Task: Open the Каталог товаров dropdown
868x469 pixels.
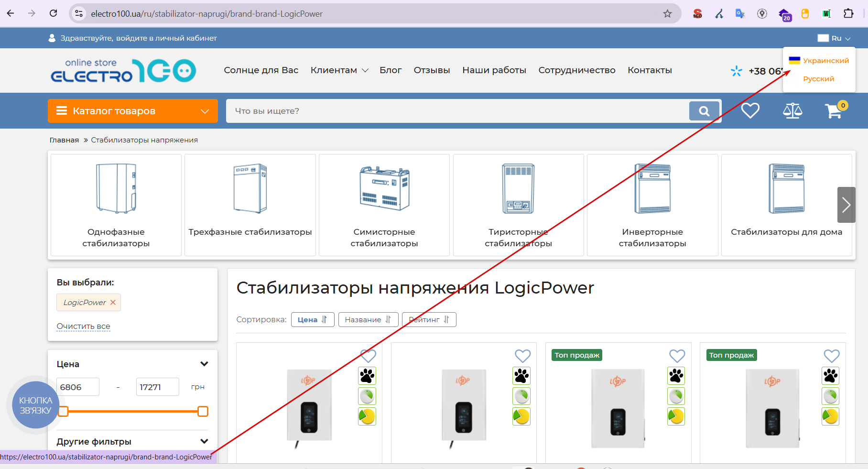Action: tap(133, 111)
